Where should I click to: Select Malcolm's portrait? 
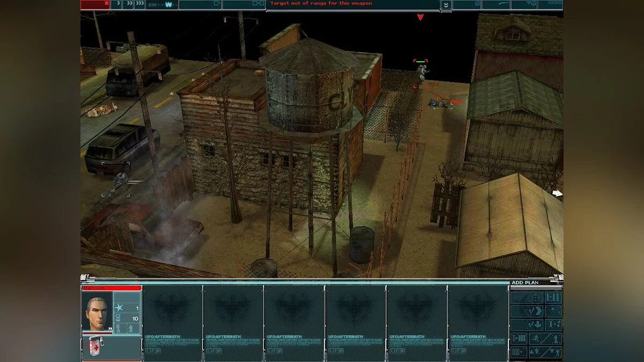tap(97, 311)
